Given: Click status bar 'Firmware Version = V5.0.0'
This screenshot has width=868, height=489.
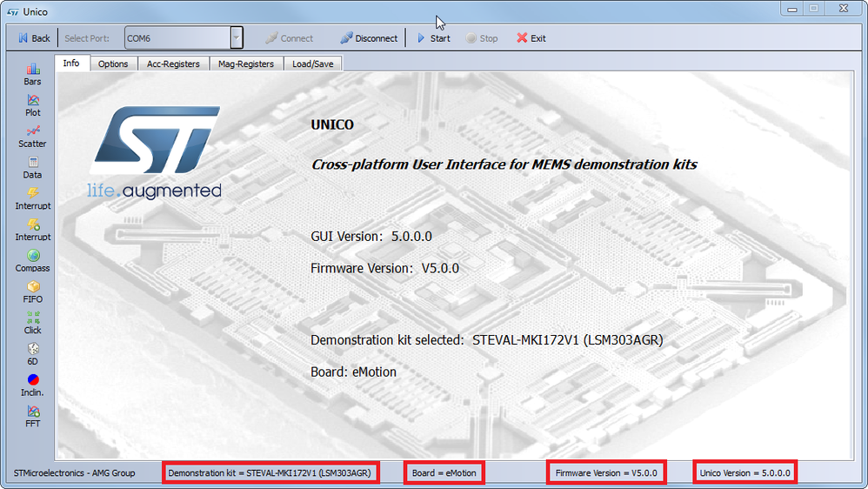Looking at the screenshot, I should [x=606, y=473].
